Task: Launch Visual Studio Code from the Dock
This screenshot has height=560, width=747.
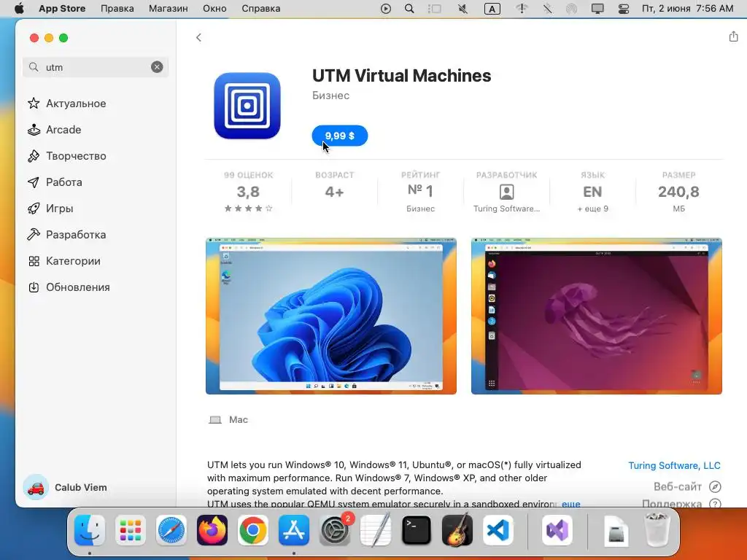Action: pos(498,530)
